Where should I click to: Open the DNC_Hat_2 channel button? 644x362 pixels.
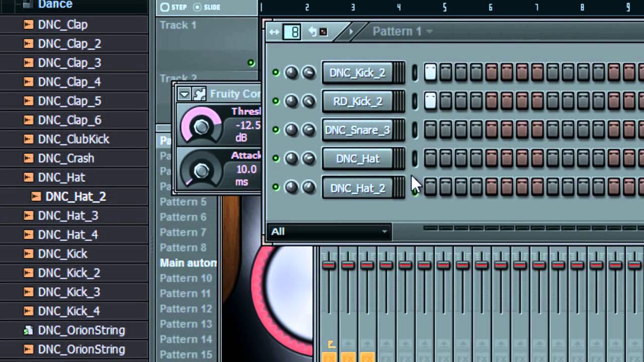pos(363,188)
